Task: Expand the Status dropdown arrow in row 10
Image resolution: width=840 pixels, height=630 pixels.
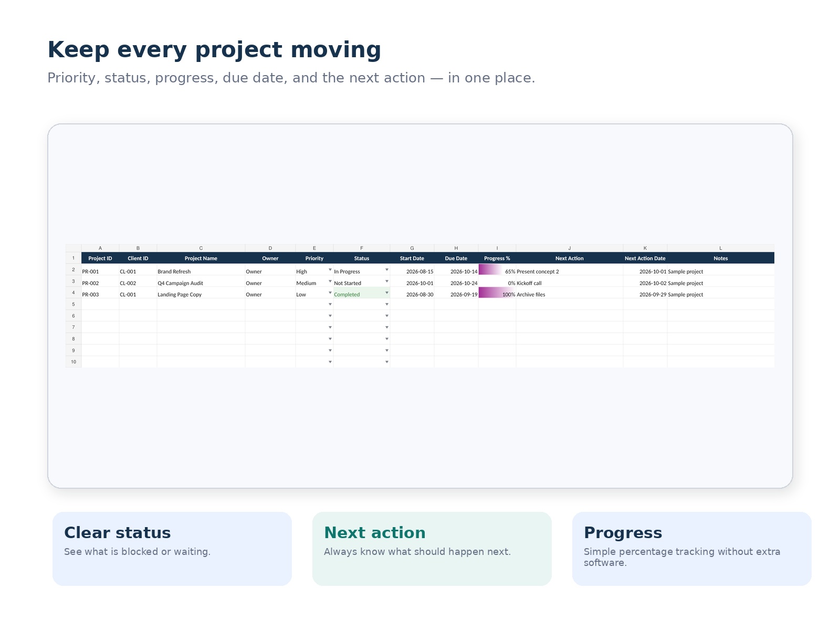Action: pos(387,362)
